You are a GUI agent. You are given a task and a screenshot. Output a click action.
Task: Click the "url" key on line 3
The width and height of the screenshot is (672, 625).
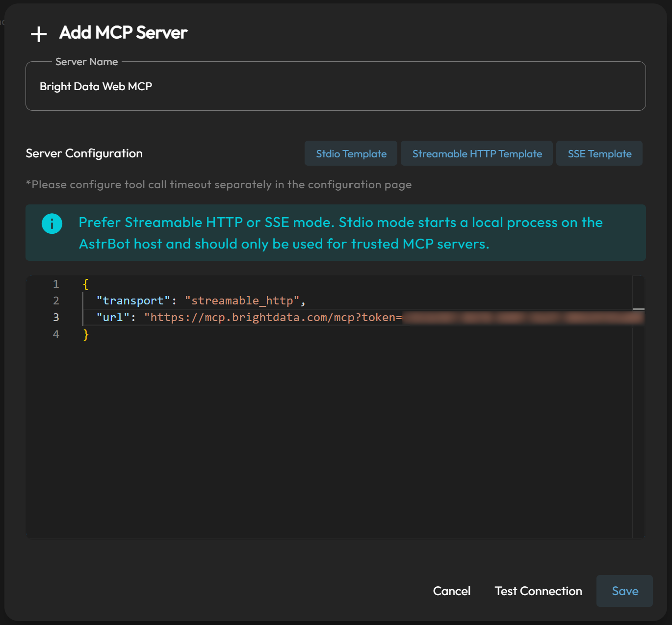point(113,317)
